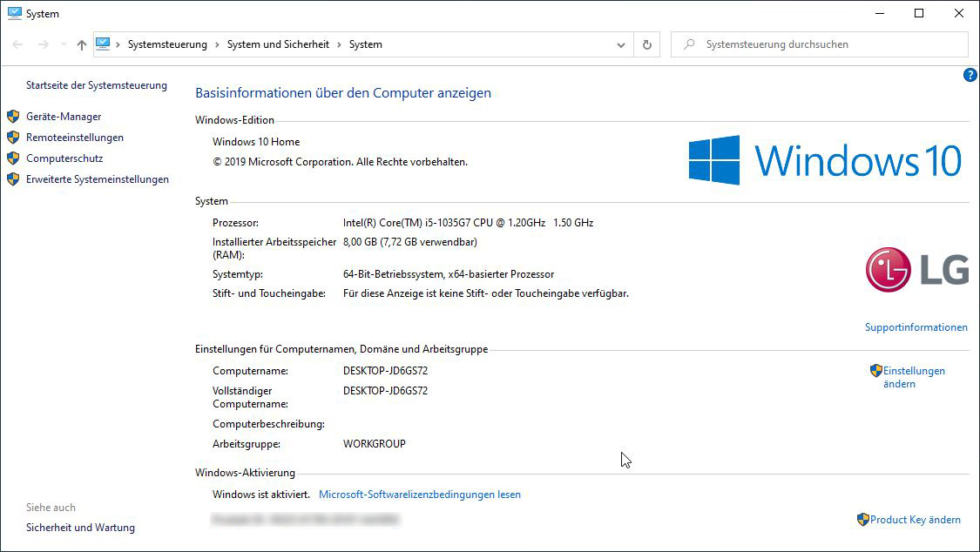Select the text 8,00 GB (7,72 GB verwendbar)
The image size is (980, 552).
pyautogui.click(x=410, y=242)
